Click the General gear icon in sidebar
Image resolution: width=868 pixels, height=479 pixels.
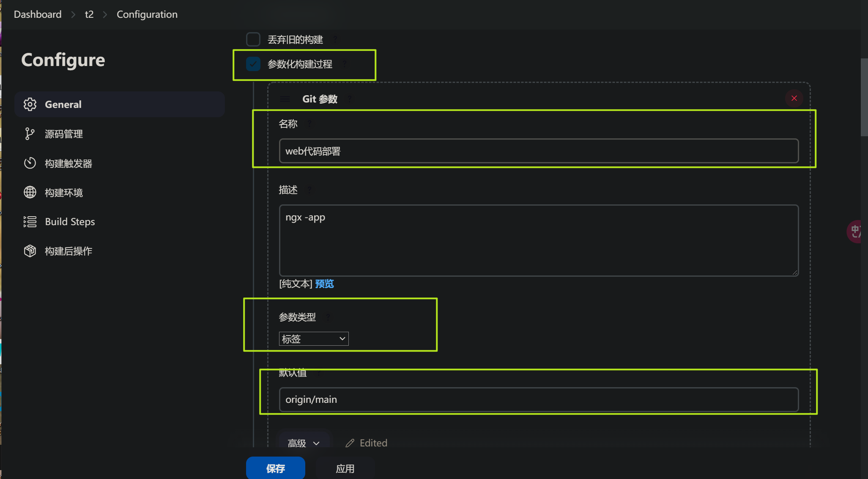(x=30, y=104)
